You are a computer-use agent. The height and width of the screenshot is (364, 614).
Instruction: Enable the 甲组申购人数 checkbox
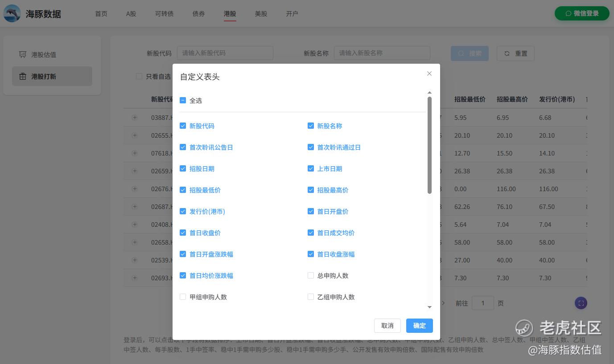click(183, 297)
